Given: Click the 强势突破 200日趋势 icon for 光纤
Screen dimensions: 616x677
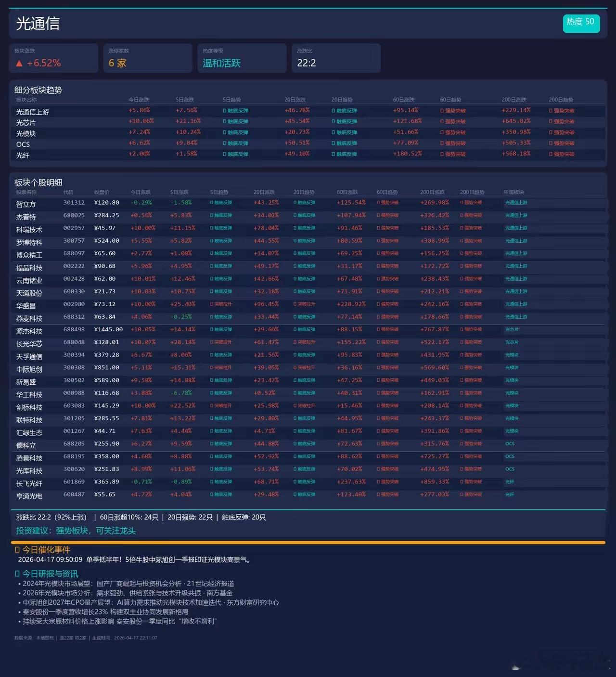Looking at the screenshot, I should coord(562,154).
